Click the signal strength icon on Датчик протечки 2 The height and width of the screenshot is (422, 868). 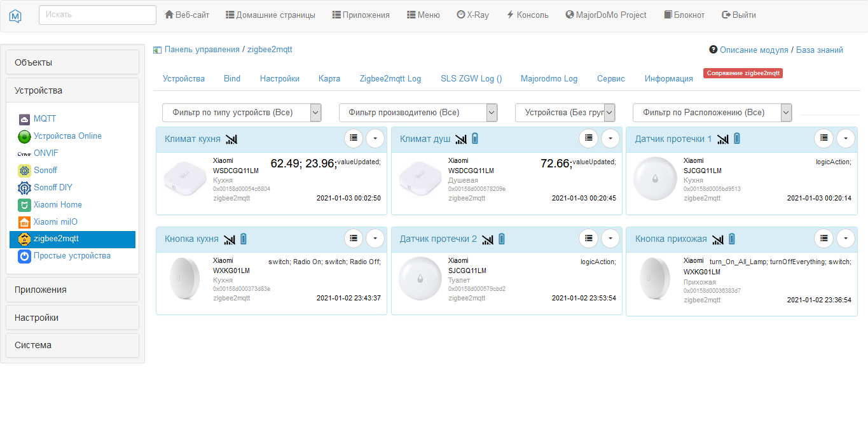pyautogui.click(x=488, y=239)
